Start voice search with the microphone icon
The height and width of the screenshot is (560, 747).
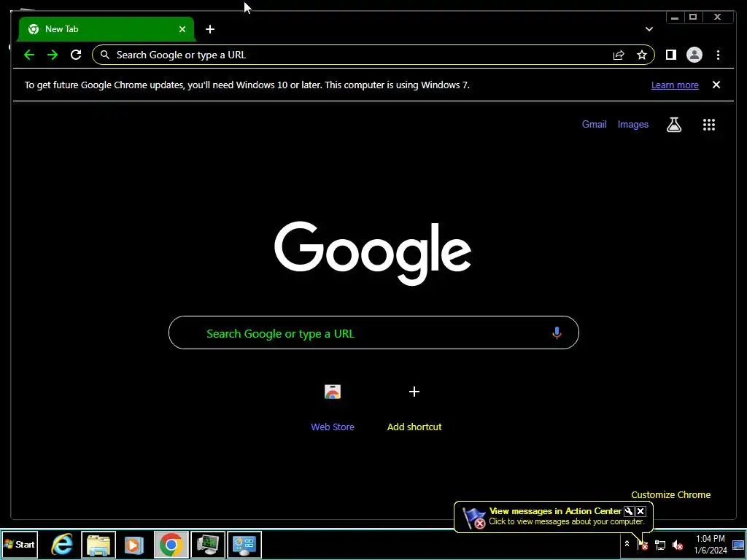557,332
